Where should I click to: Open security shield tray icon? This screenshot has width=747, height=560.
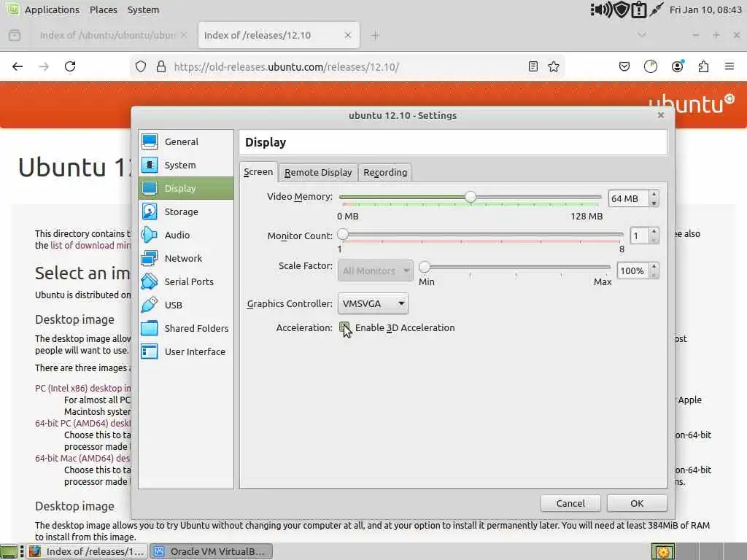pos(622,9)
